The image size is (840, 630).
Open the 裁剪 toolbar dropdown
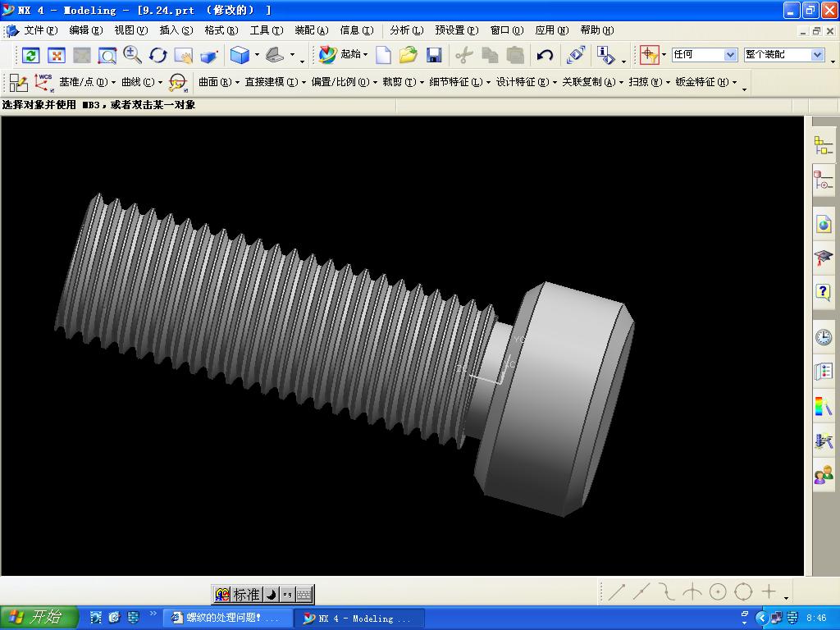(x=403, y=82)
